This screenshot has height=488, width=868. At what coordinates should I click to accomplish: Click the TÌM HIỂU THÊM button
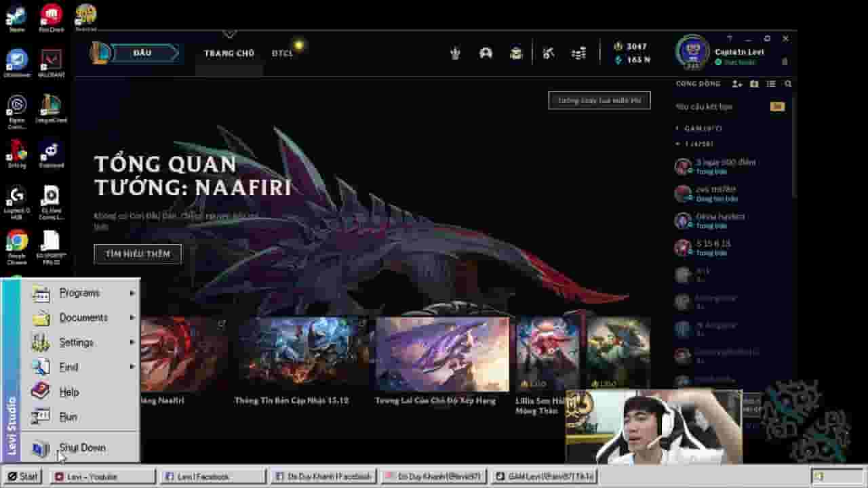138,253
